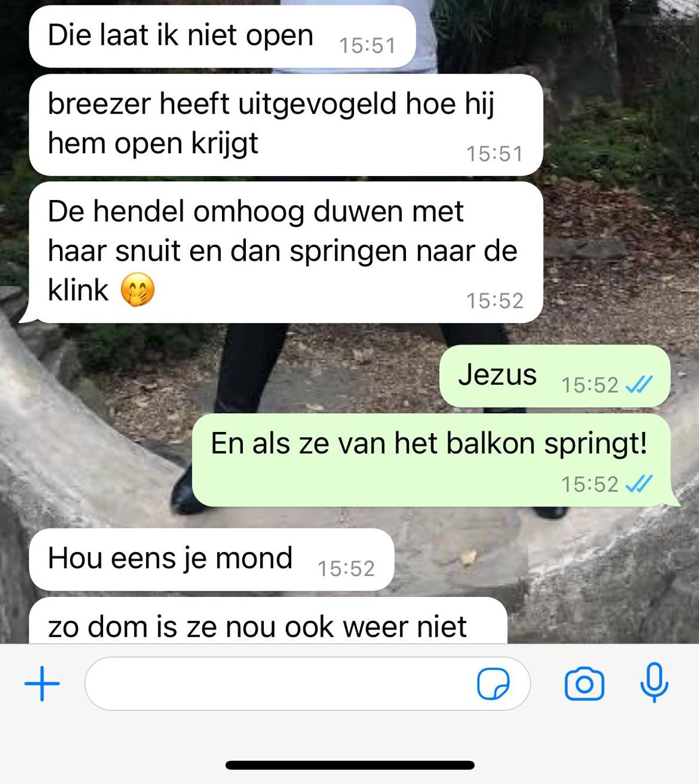Tap the microphone voice message icon
Image resolution: width=699 pixels, height=784 pixels.
click(x=654, y=683)
